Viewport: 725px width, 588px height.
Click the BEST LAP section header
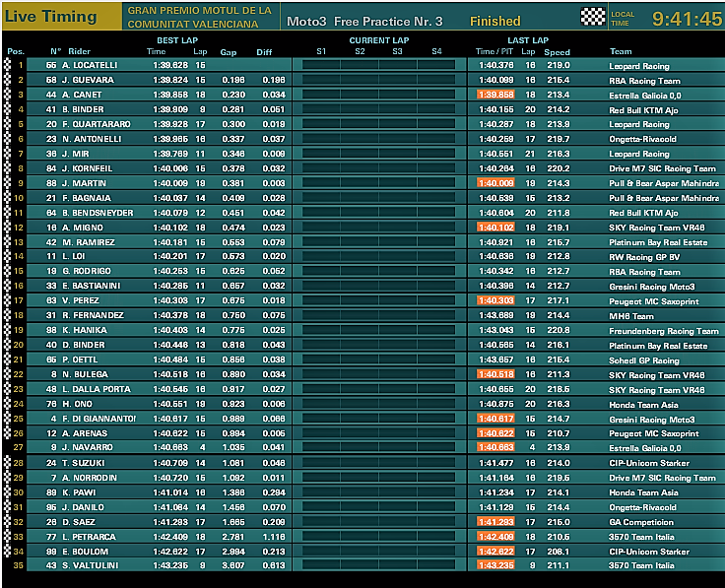point(177,40)
